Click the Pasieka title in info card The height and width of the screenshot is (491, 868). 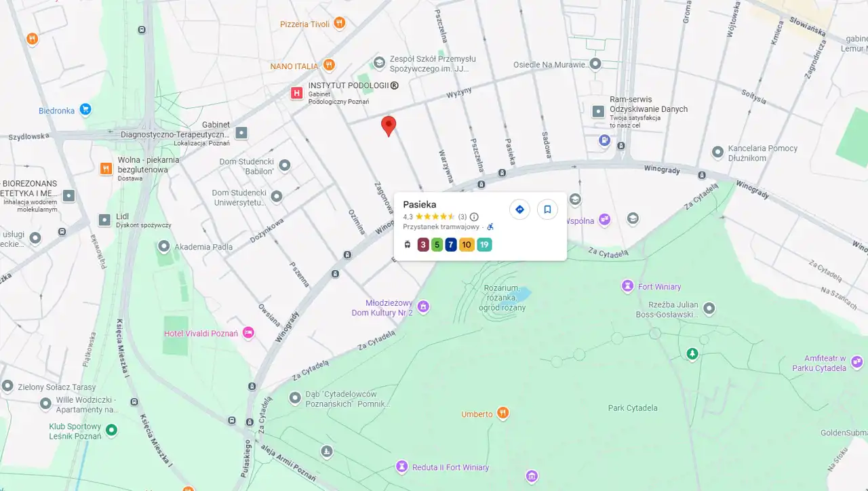420,204
